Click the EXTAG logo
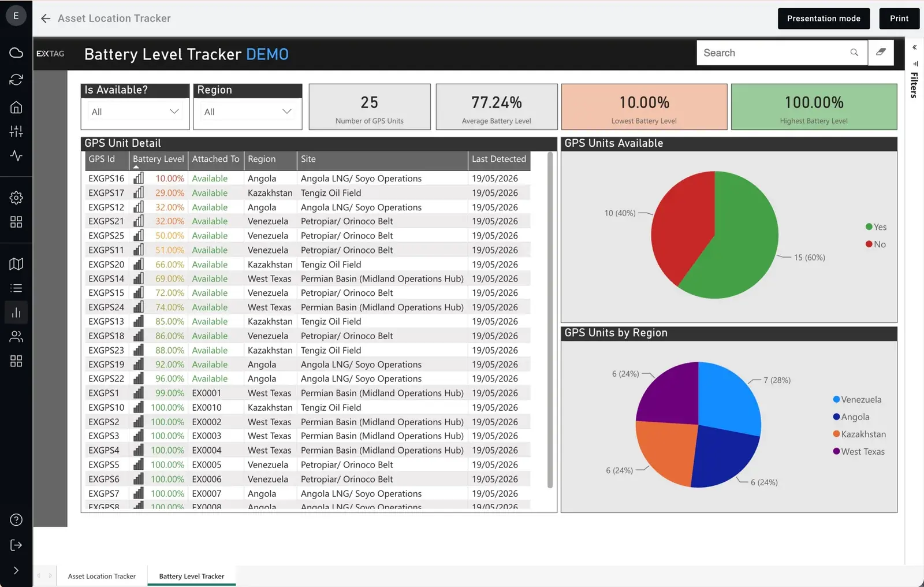This screenshot has height=587, width=924. 50,53
